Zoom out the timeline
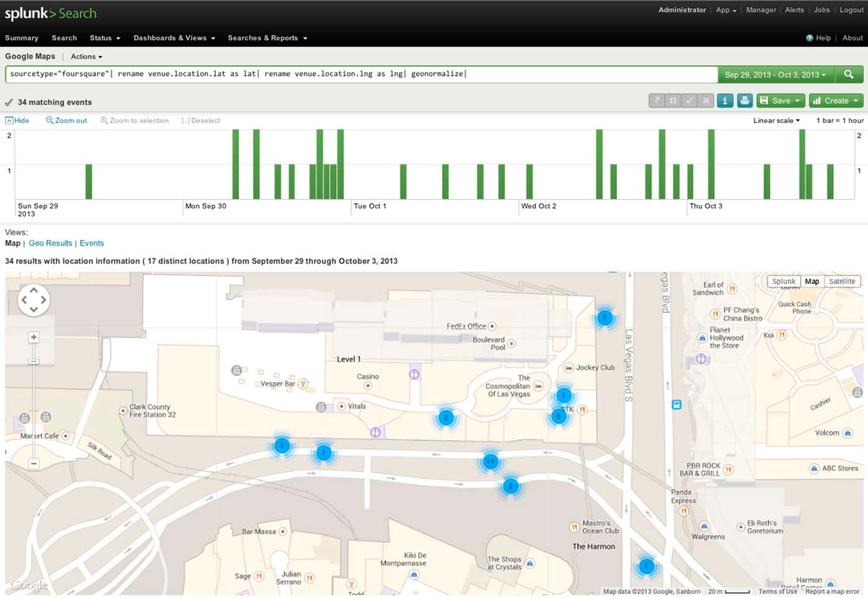868x598 pixels. point(67,121)
